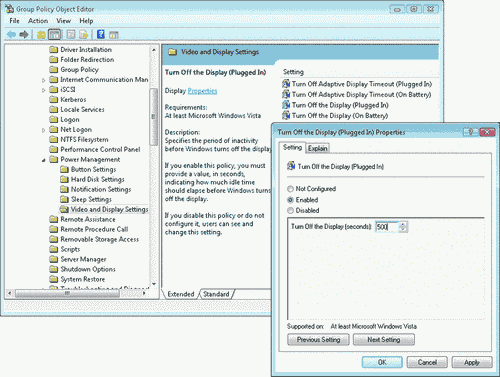Click the tree pane horizontal scrollbar thumb
The image size is (500, 377).
pos(67,293)
